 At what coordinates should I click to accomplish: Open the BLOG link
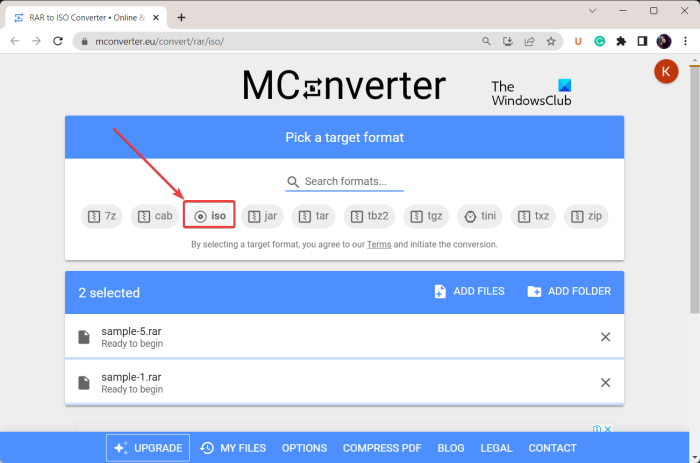click(451, 448)
